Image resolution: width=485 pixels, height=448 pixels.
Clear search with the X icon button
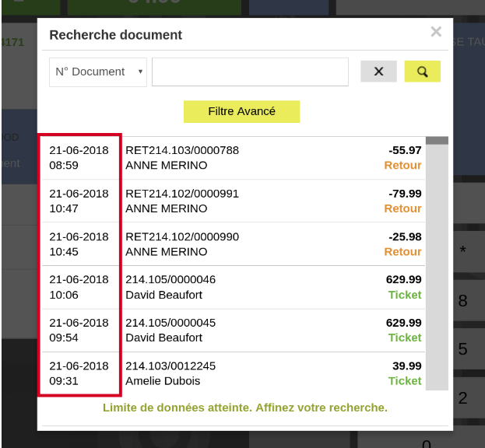378,72
